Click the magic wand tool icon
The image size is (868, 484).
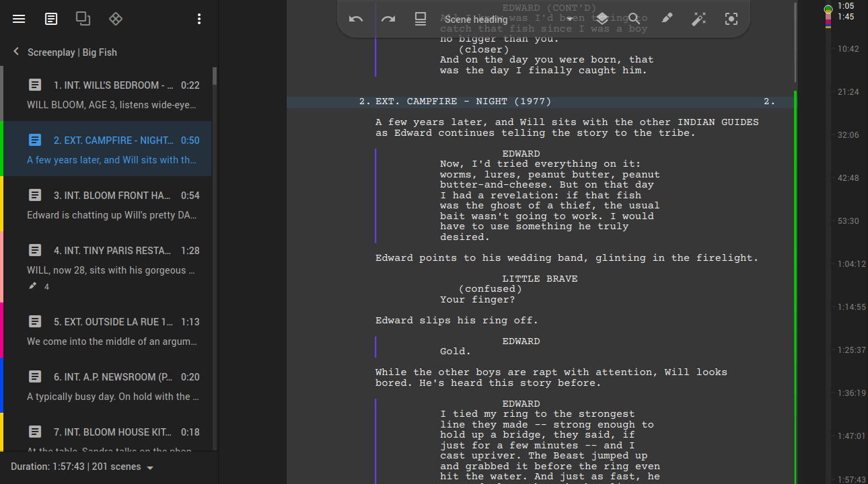699,19
